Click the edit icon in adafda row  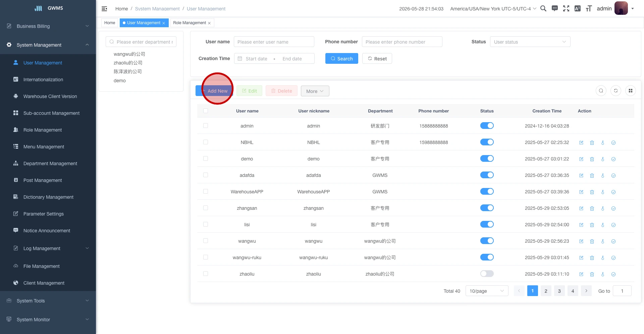pos(581,176)
